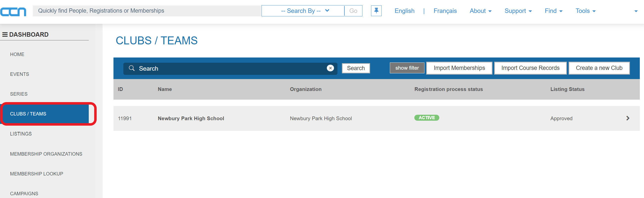Click the magnifier icon in search bar
The height and width of the screenshot is (198, 644).
(x=132, y=68)
